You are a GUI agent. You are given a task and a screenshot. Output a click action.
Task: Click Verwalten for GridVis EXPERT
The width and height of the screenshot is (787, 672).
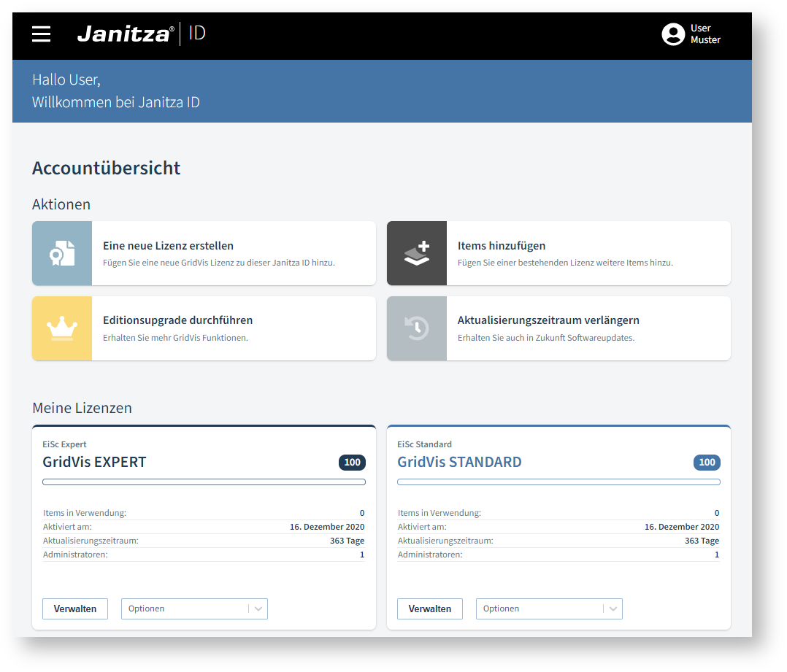[x=75, y=609]
